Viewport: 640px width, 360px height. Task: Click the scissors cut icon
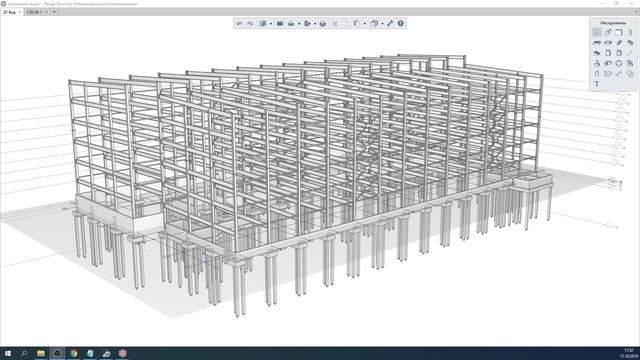[x=335, y=24]
